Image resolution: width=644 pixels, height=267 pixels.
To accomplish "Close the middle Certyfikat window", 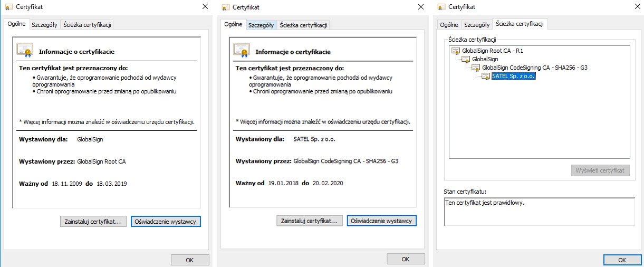I will [x=421, y=7].
